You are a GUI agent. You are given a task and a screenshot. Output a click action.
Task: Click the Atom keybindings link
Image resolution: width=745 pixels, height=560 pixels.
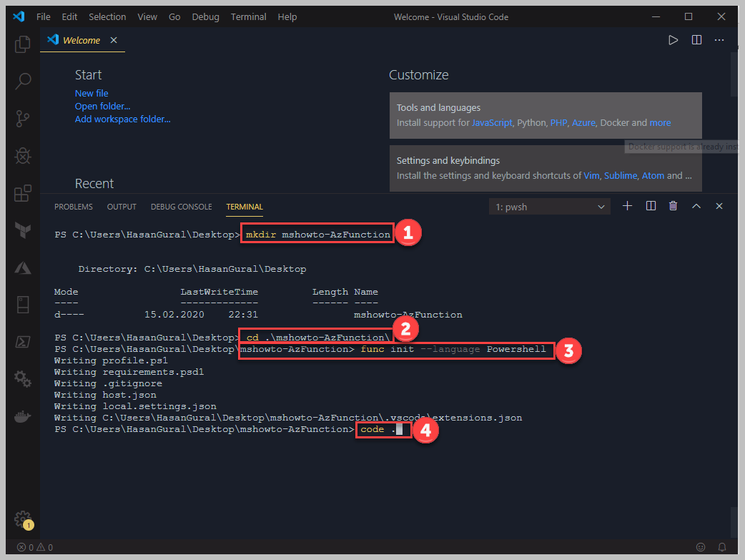[x=653, y=175]
